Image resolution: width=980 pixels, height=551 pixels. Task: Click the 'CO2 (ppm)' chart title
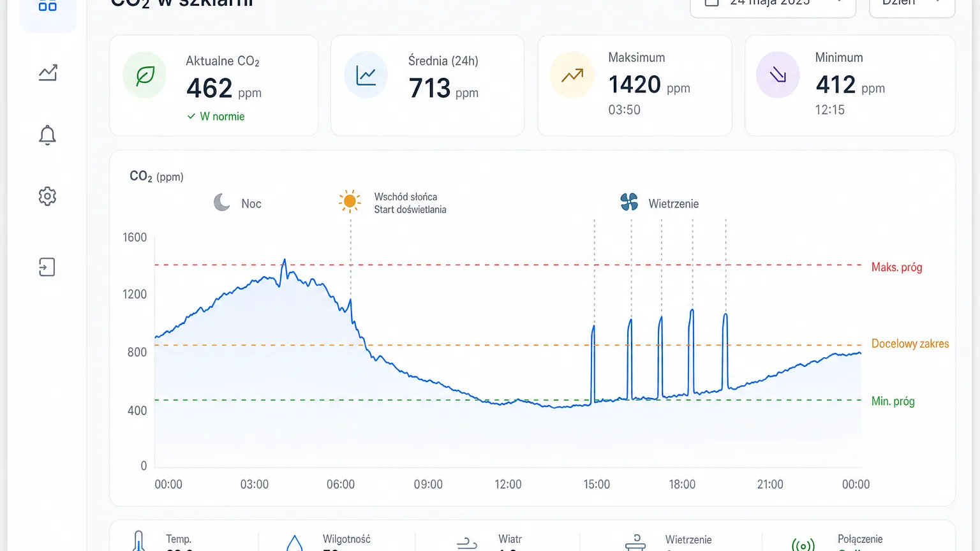[156, 177]
